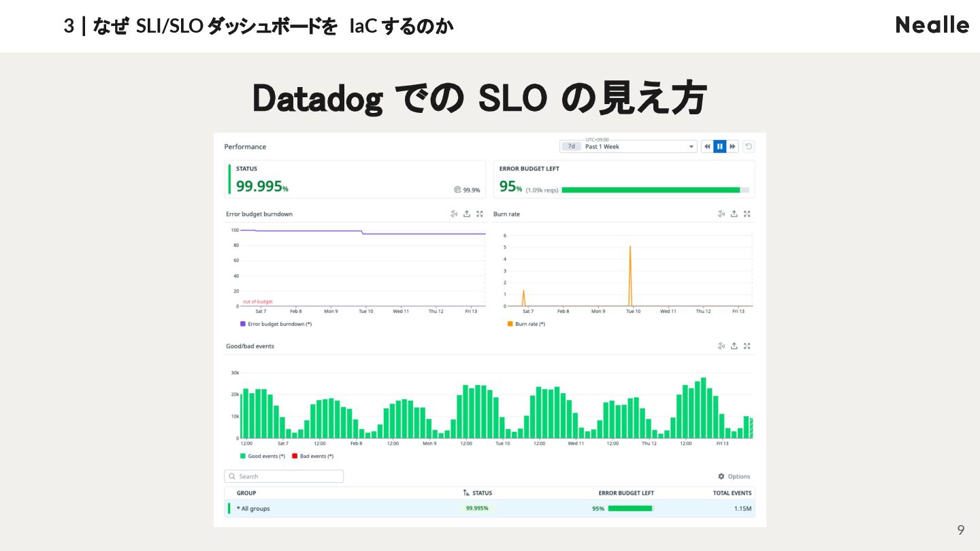Toggle the Error budget burndown legend swatch
Image resolution: width=980 pixels, height=551 pixels.
[x=243, y=324]
